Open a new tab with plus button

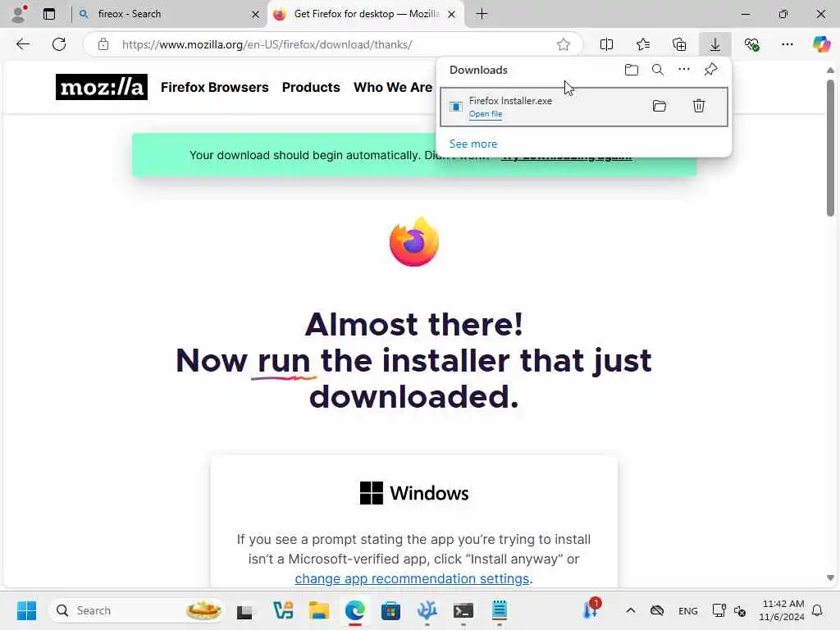(482, 14)
